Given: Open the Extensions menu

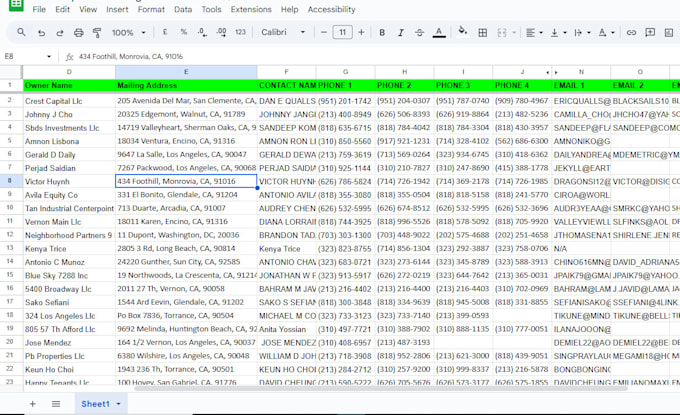Looking at the screenshot, I should pos(251,10).
